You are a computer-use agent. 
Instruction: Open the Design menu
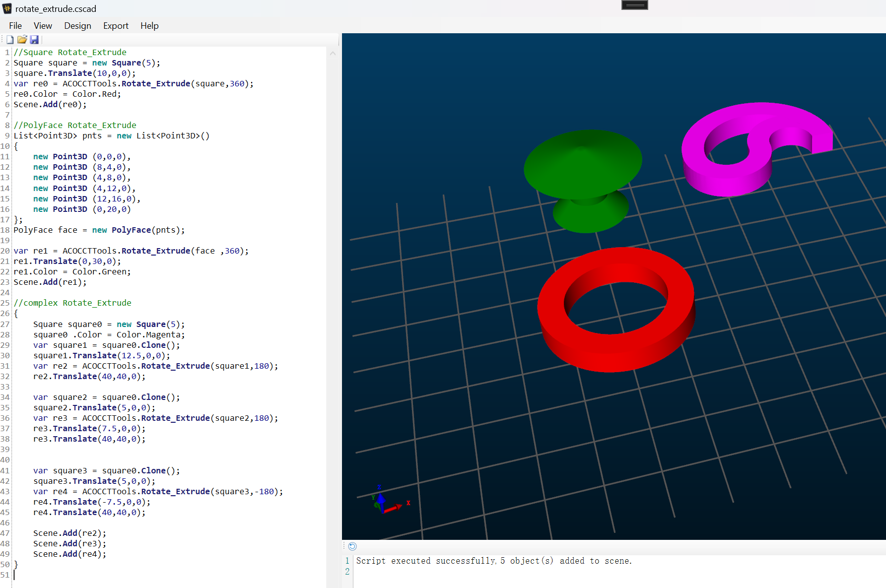tap(77, 26)
